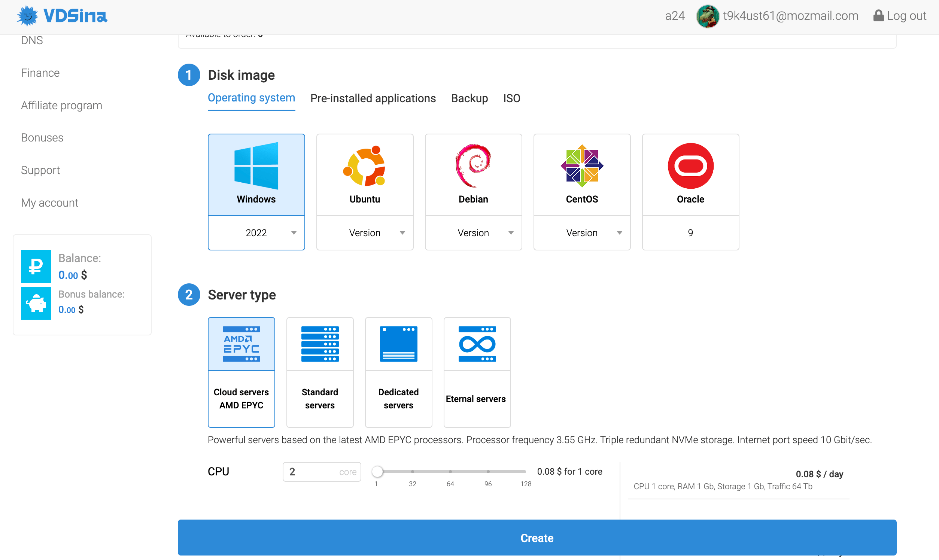This screenshot has height=560, width=939.
Task: Open Support in the sidebar
Action: pyautogui.click(x=40, y=170)
